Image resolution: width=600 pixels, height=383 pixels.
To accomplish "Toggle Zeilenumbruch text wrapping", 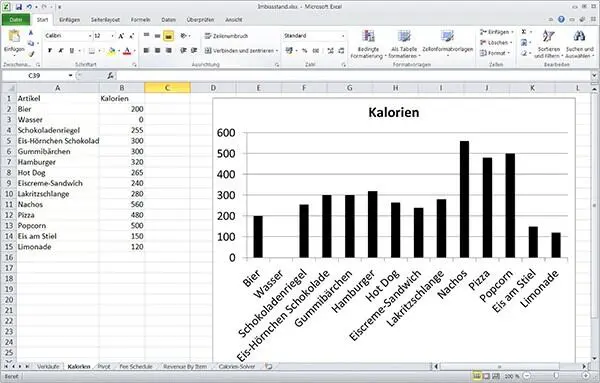I will 226,36.
